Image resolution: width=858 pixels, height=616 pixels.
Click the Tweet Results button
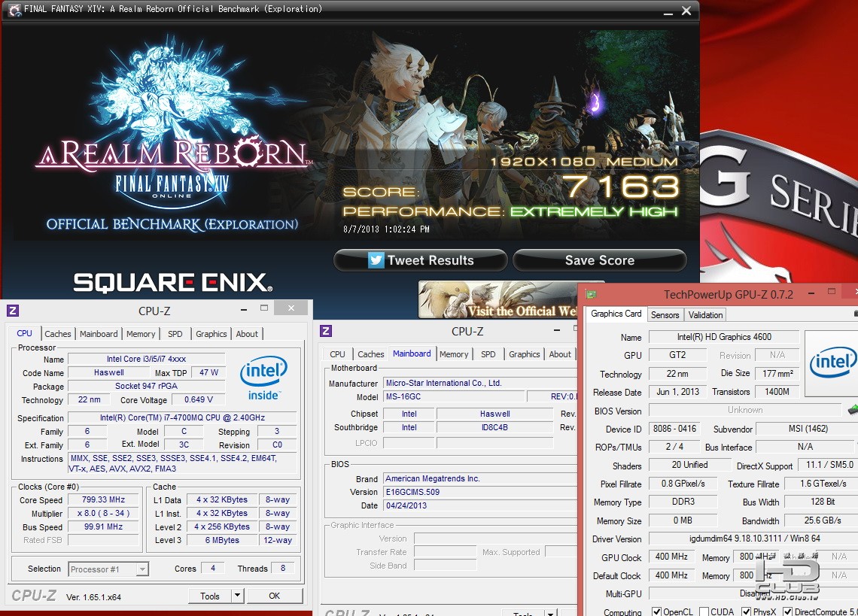click(x=420, y=260)
